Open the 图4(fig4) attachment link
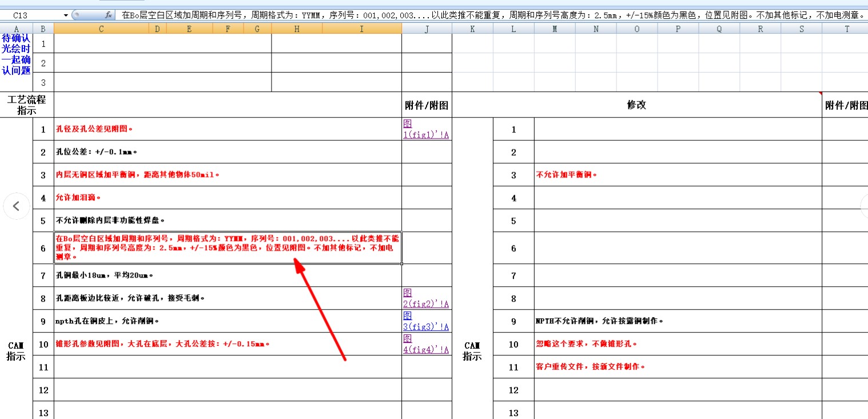Screen dimensions: 868x419 426,344
